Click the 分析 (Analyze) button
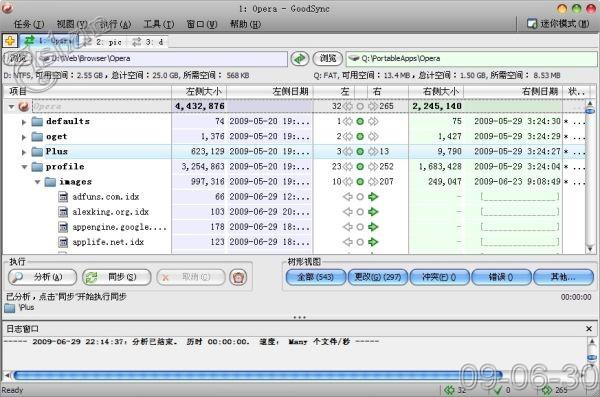This screenshot has height=397, width=600. 42,277
